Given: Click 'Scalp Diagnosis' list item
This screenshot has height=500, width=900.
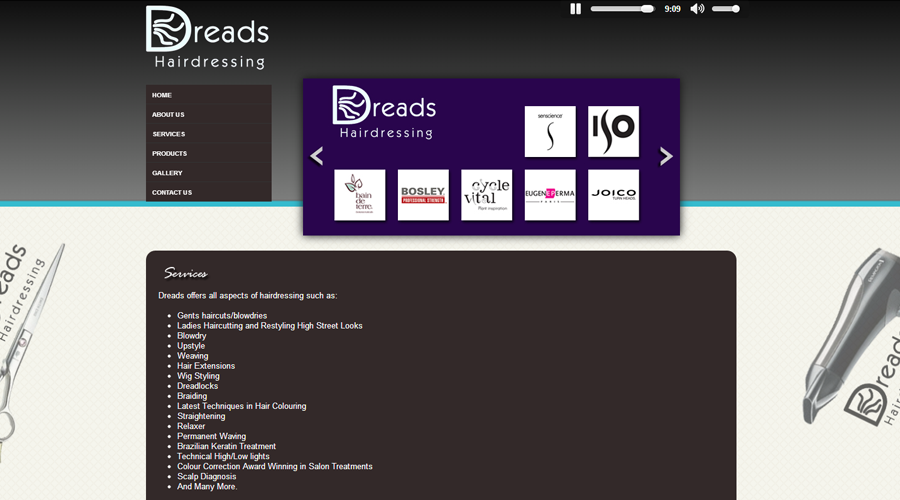Looking at the screenshot, I should [x=207, y=476].
